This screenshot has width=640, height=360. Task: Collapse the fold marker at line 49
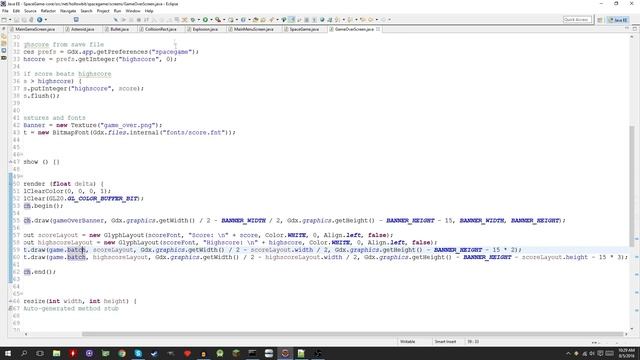(21, 176)
